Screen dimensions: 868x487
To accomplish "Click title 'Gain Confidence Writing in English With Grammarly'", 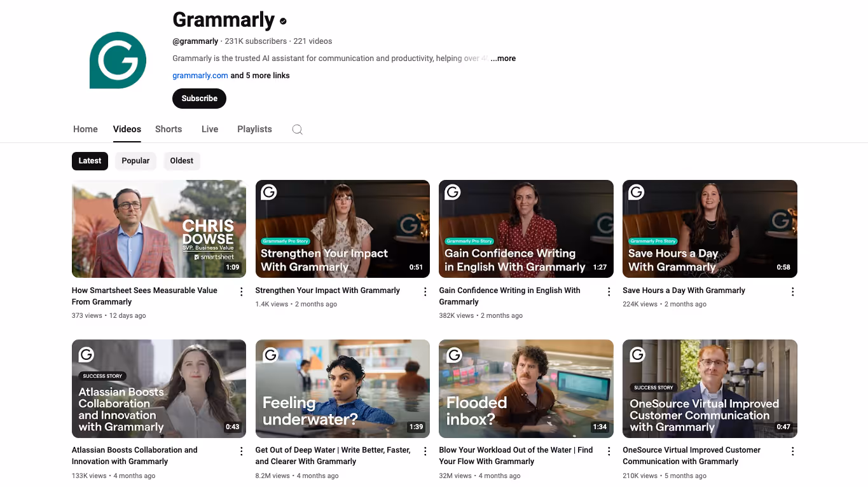I will 510,296.
